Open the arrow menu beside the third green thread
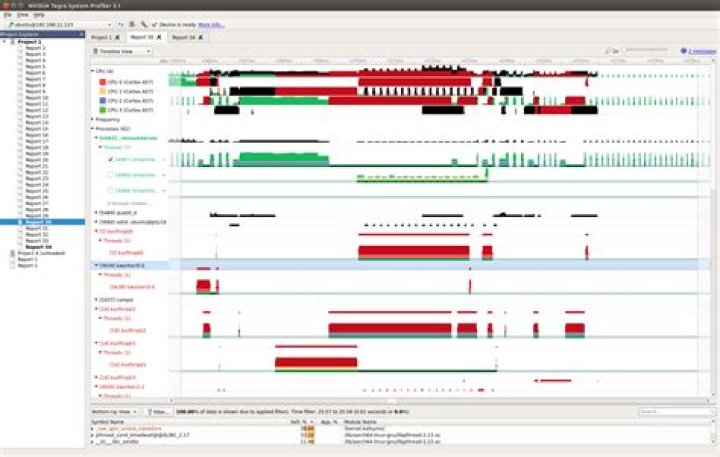The height and width of the screenshot is (457, 720). click(163, 190)
